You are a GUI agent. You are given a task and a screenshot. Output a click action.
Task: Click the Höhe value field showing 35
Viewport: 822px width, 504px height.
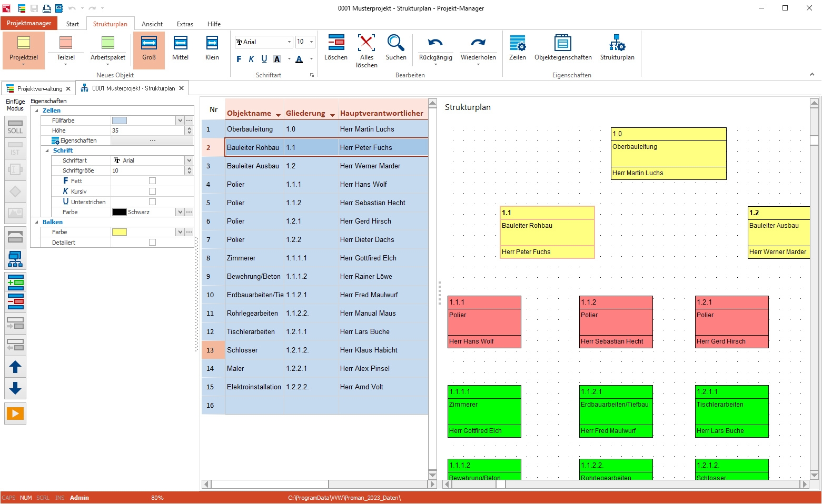(148, 130)
